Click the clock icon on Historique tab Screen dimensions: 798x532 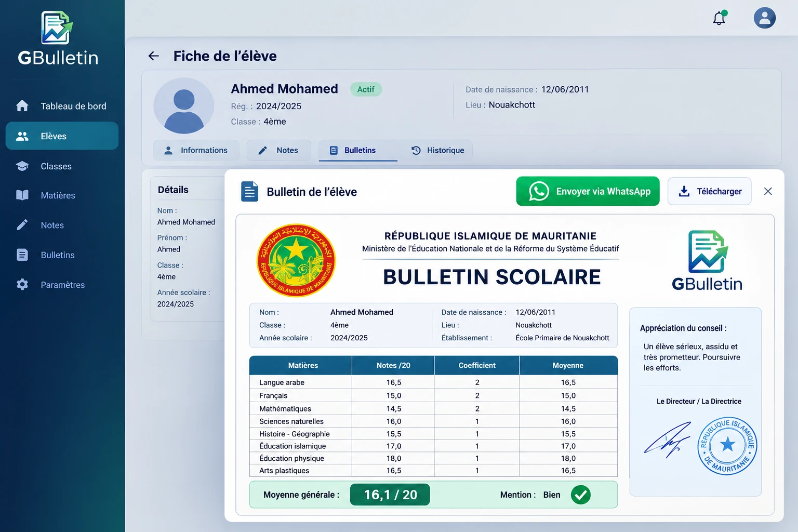pyautogui.click(x=416, y=150)
